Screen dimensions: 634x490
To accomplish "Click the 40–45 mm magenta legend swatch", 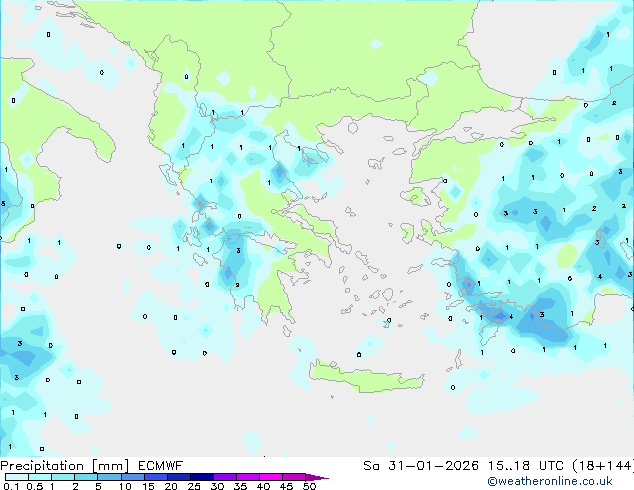I will (271, 477).
